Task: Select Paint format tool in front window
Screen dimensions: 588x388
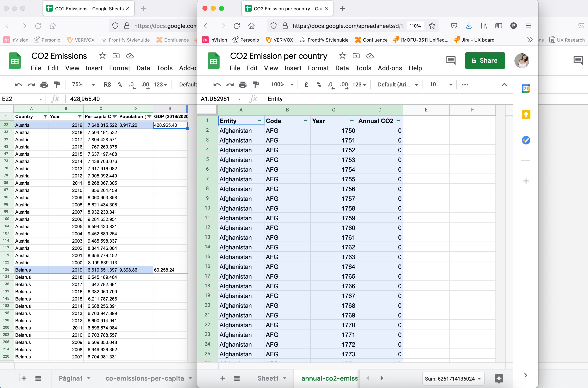Action: coord(256,85)
